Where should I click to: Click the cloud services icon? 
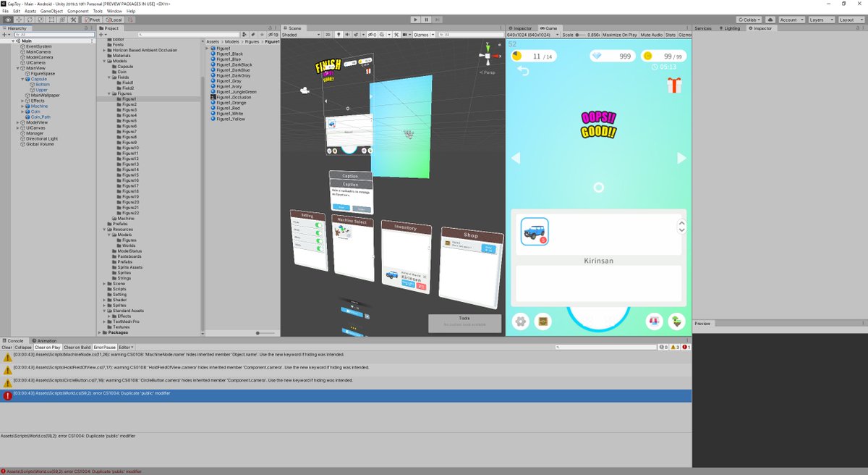coord(771,20)
